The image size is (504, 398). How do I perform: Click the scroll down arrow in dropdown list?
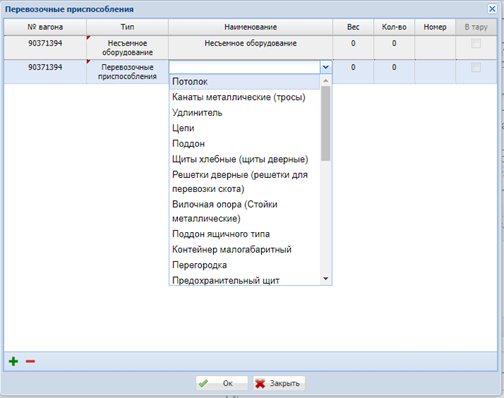pyautogui.click(x=326, y=279)
